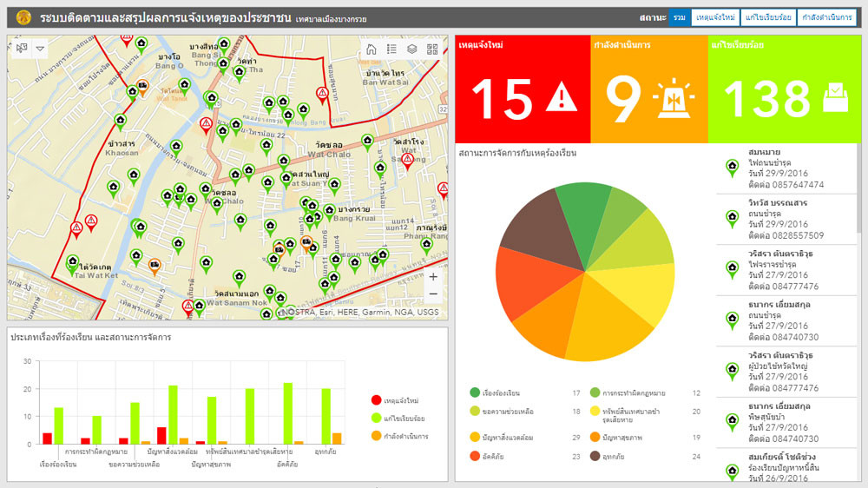Open the map layers stack icon
Viewport: 868px width, 488px height.
(412, 49)
